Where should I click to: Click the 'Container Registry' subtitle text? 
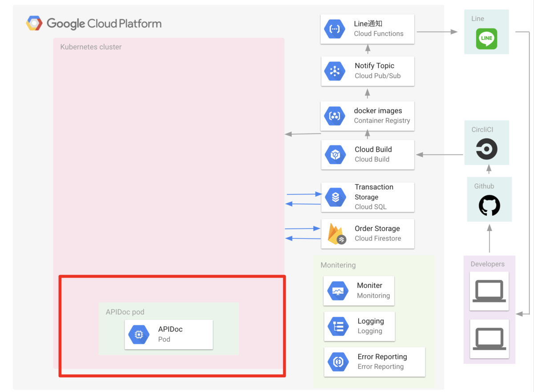(382, 121)
